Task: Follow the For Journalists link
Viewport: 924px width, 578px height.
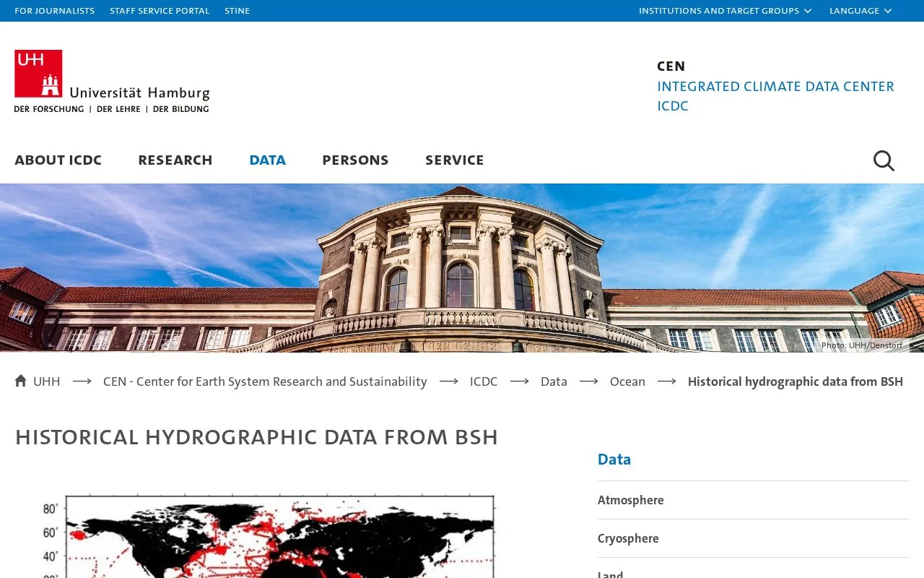Action: point(55,11)
